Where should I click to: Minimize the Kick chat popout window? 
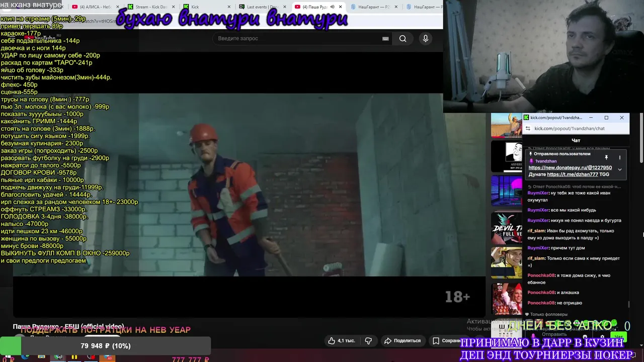[x=591, y=118]
